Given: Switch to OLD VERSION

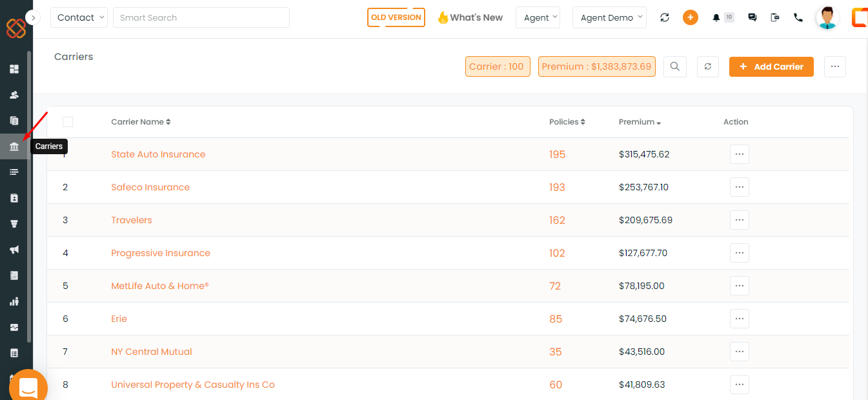Looking at the screenshot, I should click(x=396, y=17).
